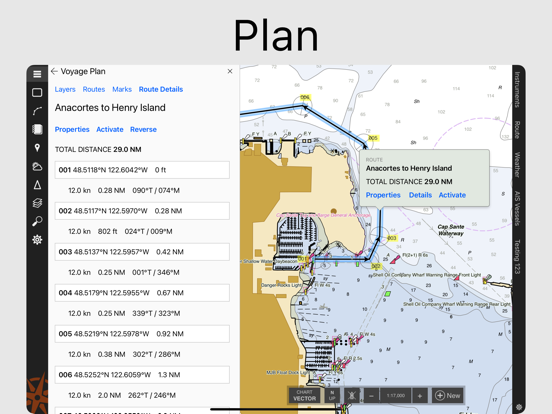Image resolution: width=552 pixels, height=414 pixels.
Task: Click leg text '339°T / 323°M'
Action: 156,313
